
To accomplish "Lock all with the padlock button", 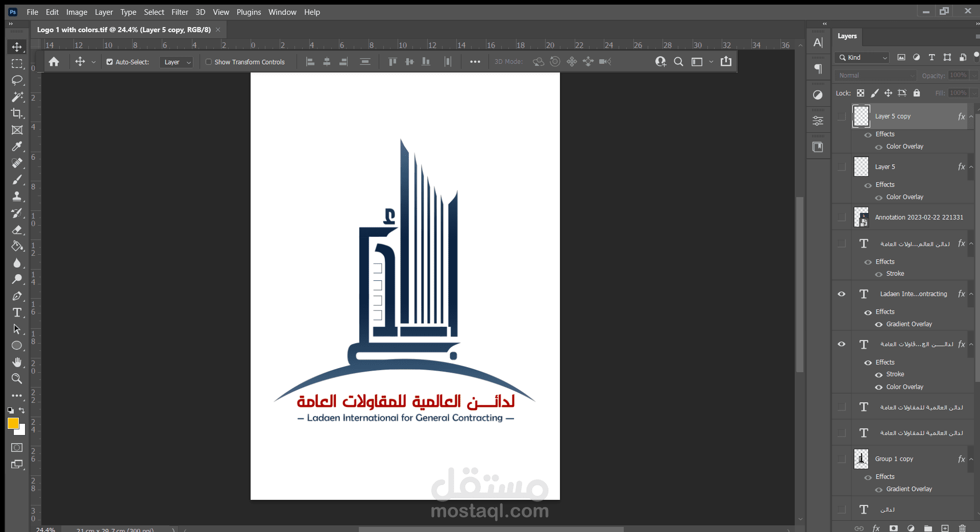I will coord(917,93).
